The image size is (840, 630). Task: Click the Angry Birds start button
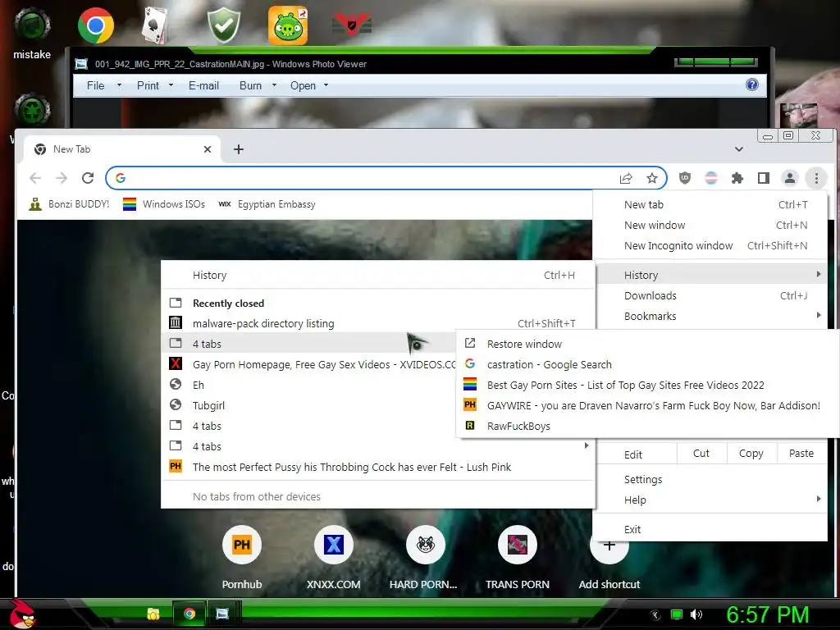[21, 614]
